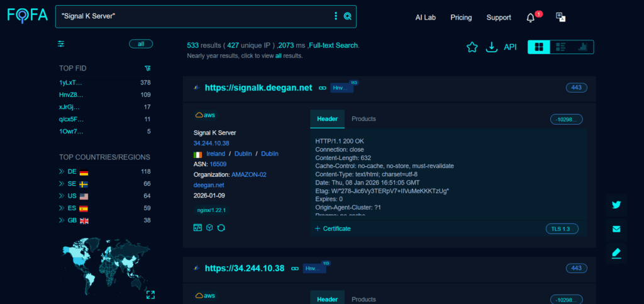Expand GB country row
The width and height of the screenshot is (644, 304).
(x=62, y=220)
